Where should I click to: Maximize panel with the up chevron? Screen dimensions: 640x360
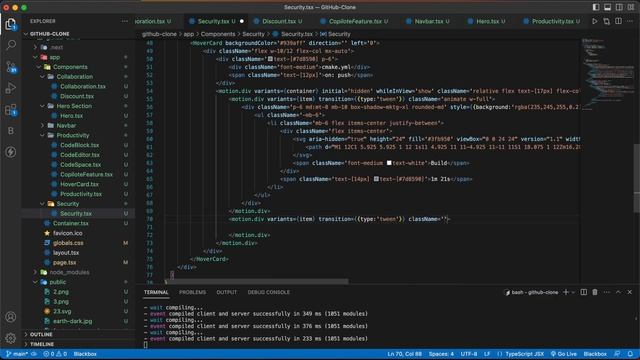pyautogui.click(x=618, y=292)
